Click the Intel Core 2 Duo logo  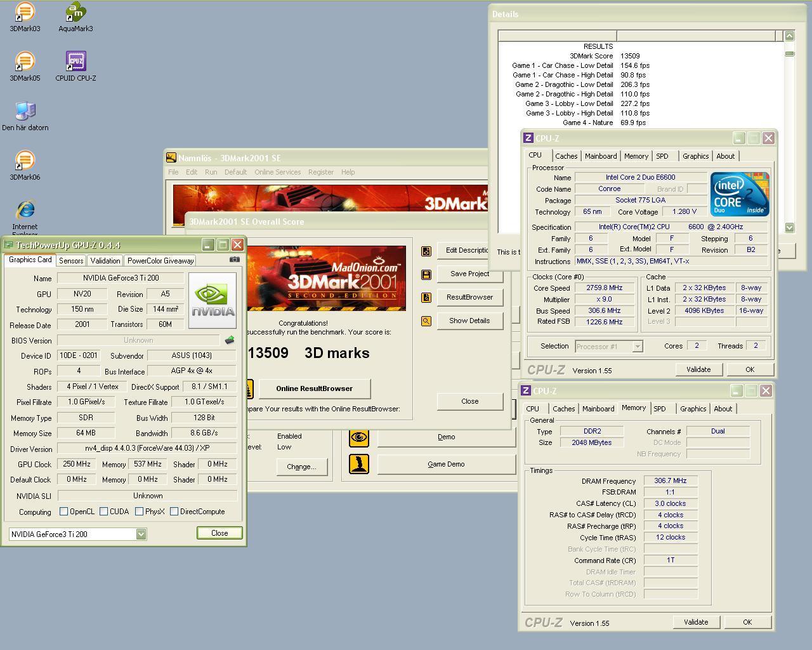pyautogui.click(x=740, y=194)
